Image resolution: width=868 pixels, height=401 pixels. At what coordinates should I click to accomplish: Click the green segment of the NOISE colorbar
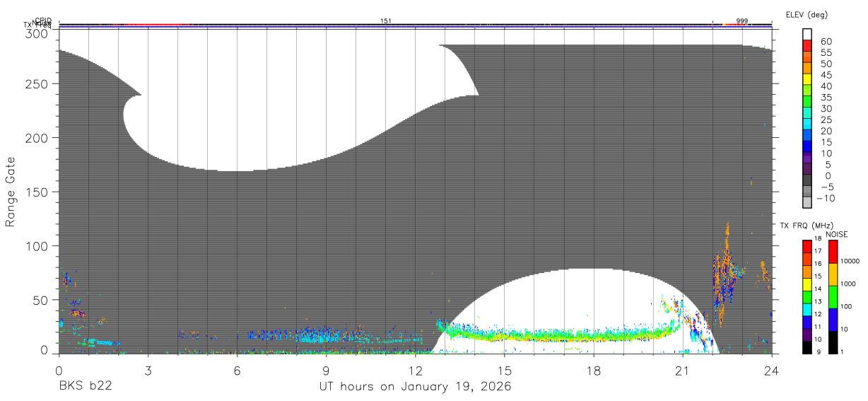833,297
